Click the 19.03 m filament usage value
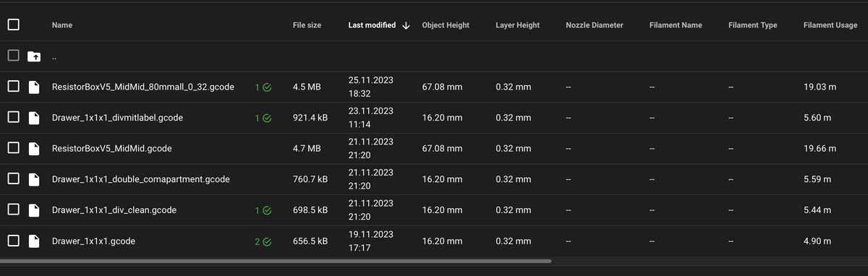Screen dimensions: 868x276 [820, 87]
